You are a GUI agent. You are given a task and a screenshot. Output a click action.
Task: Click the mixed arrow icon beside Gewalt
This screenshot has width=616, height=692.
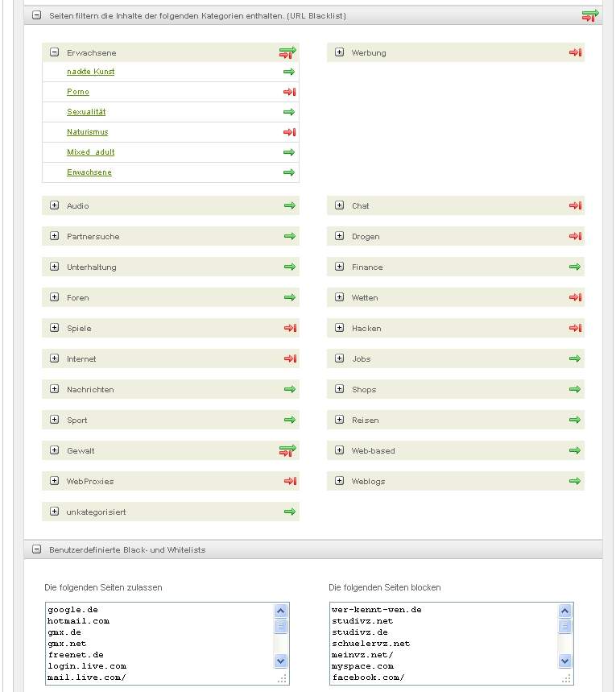[x=287, y=450]
